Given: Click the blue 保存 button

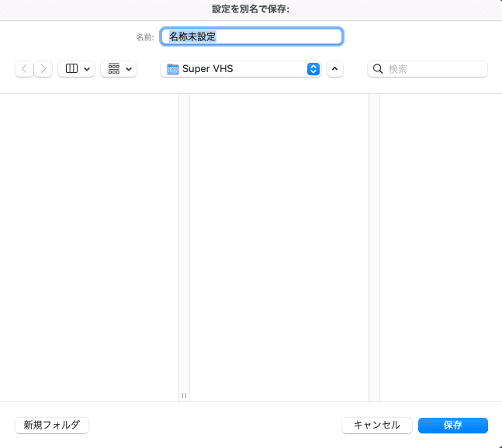Looking at the screenshot, I should 452,426.
